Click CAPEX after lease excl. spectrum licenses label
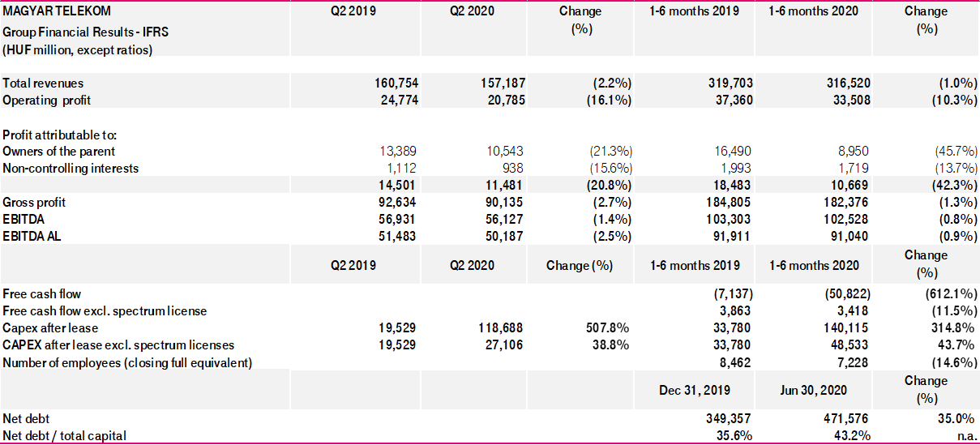980x445 pixels. [118, 345]
